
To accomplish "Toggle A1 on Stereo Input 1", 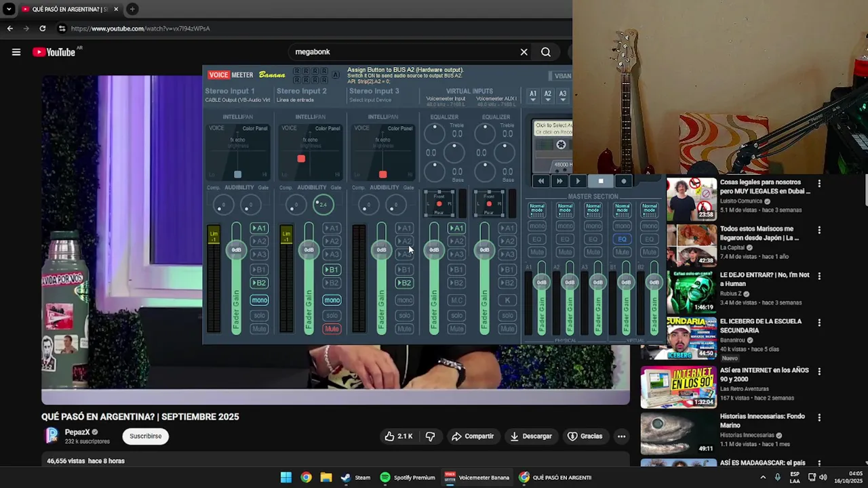I will click(259, 228).
